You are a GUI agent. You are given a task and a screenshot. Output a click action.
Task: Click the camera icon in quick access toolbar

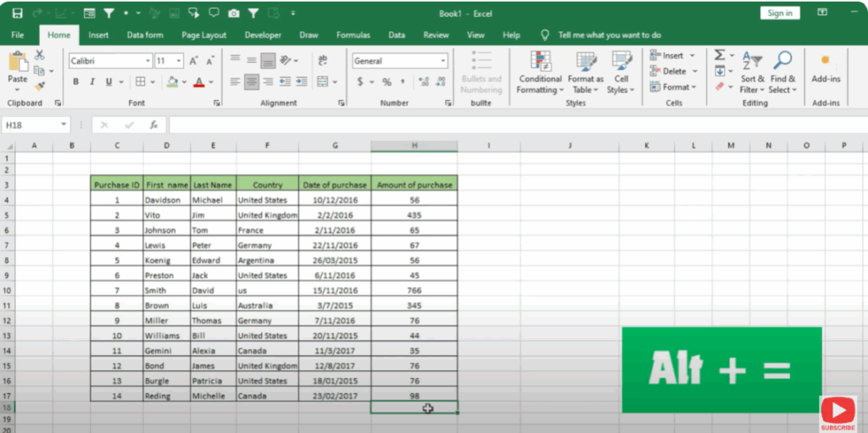point(233,14)
